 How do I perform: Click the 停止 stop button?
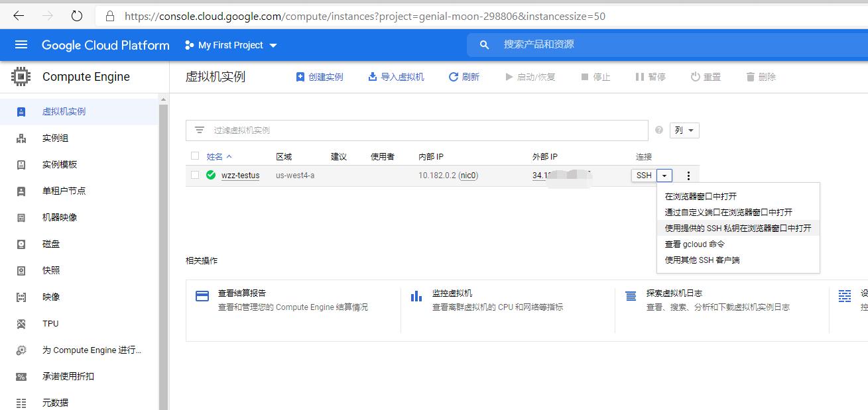(595, 77)
